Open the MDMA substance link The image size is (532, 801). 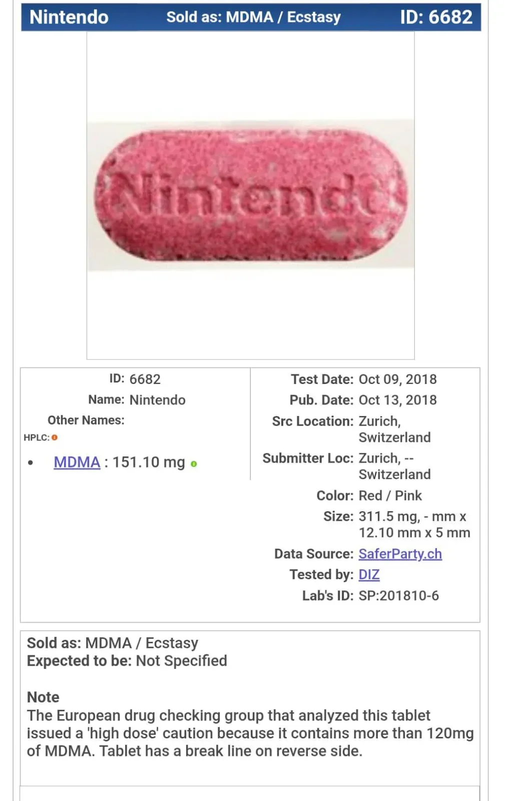(x=77, y=462)
